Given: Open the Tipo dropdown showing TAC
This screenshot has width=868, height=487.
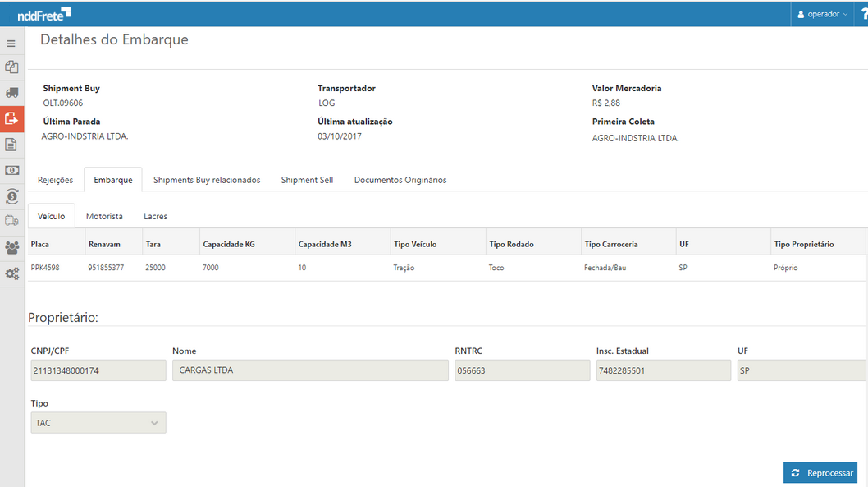Looking at the screenshot, I should 98,422.
